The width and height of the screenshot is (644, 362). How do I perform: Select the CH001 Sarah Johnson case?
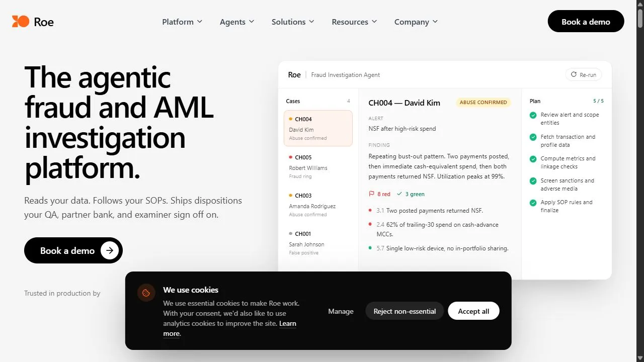pyautogui.click(x=318, y=243)
